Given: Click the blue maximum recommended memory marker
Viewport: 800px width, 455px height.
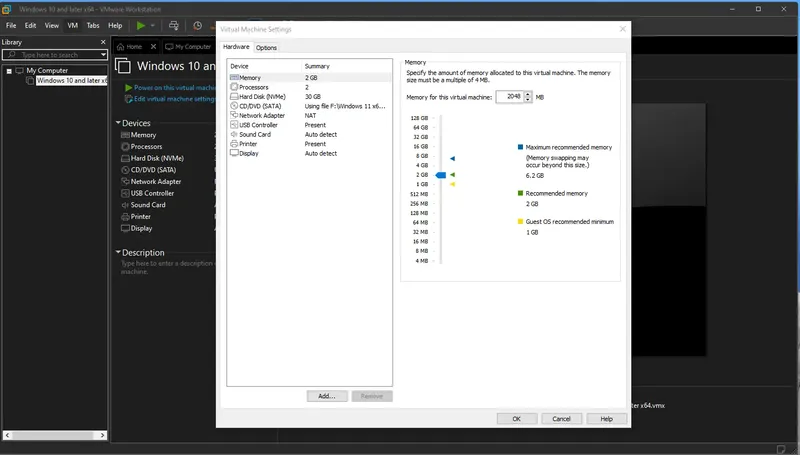Looking at the screenshot, I should [453, 159].
